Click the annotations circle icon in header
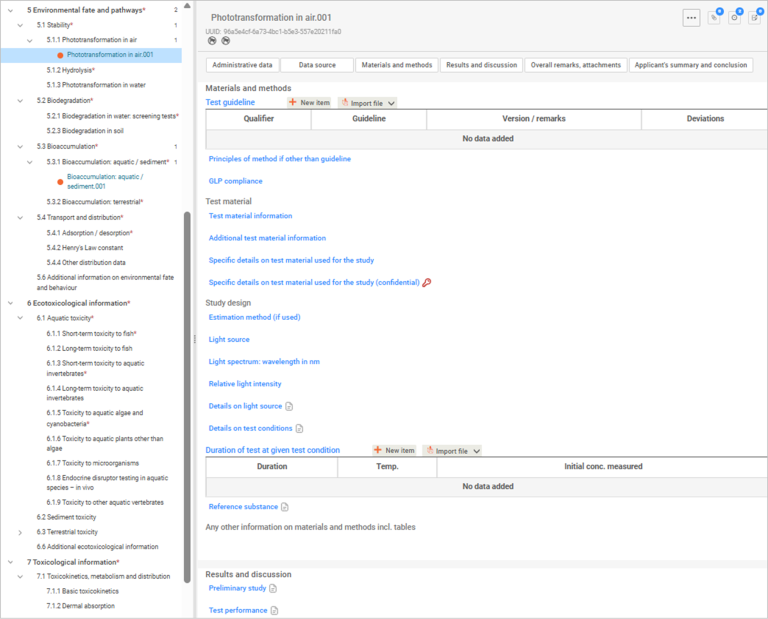This screenshot has height=619, width=768. 735,18
